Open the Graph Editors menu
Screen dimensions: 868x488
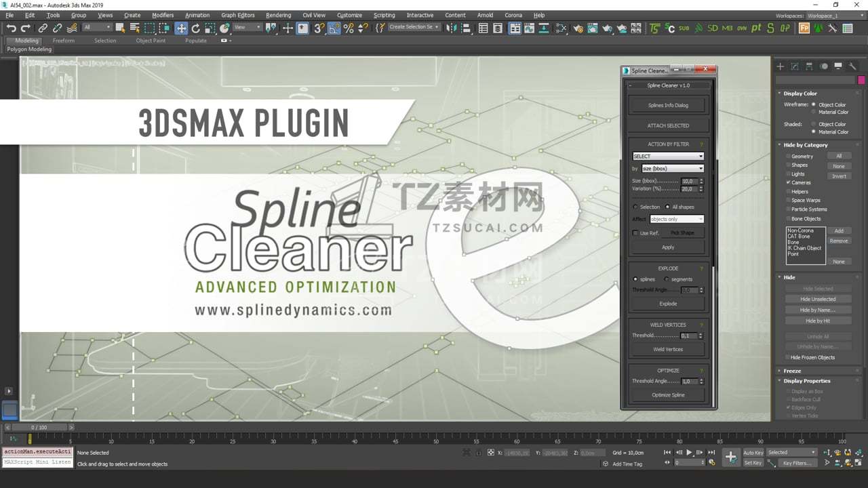coord(238,15)
